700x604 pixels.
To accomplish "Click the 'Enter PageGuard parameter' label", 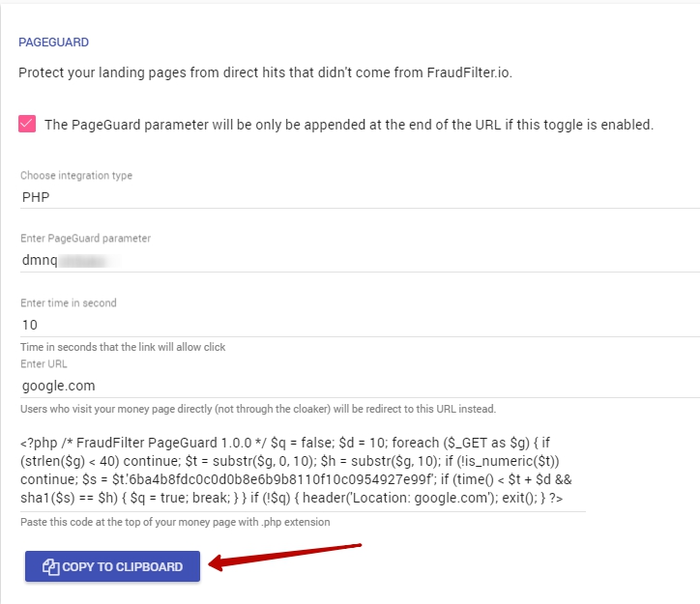I will [x=85, y=238].
